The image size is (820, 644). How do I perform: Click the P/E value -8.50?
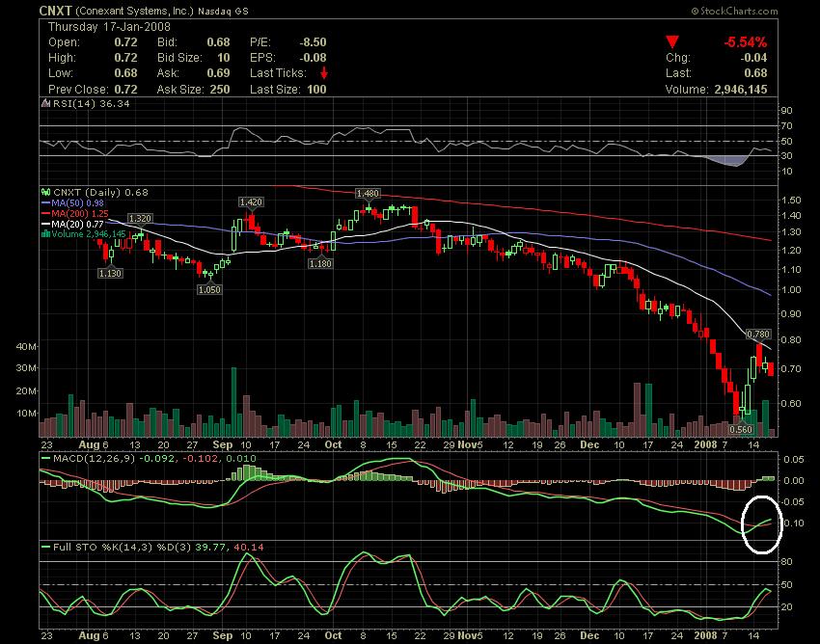pos(313,42)
